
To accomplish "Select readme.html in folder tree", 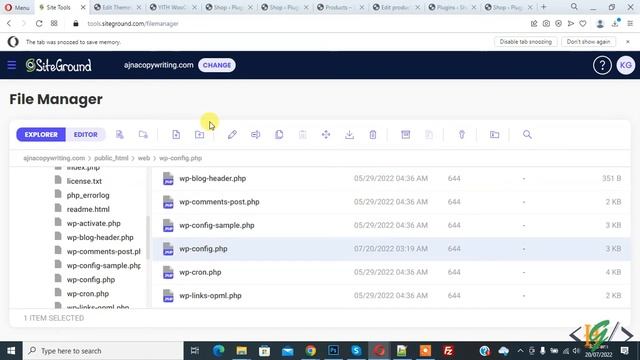I will click(x=88, y=209).
